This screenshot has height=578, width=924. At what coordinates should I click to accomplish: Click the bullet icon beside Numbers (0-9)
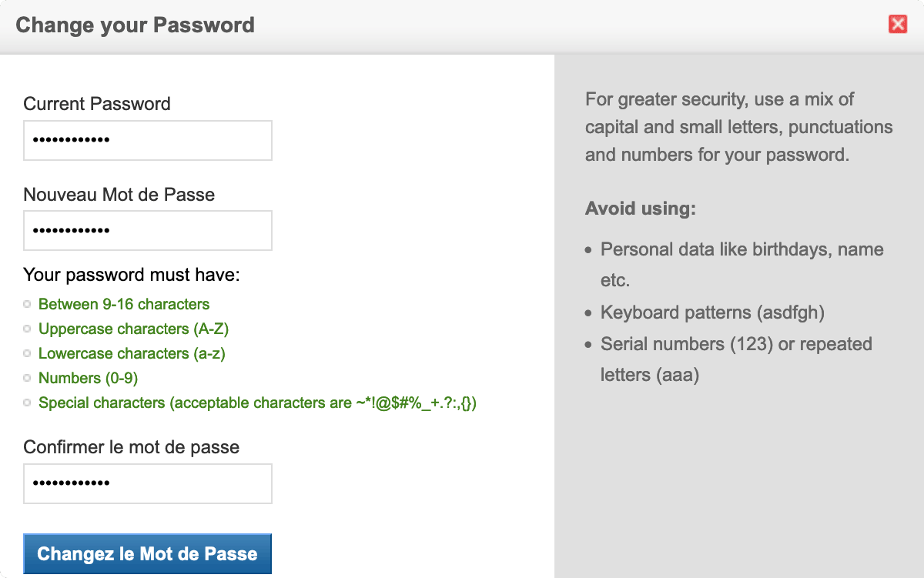tap(28, 379)
